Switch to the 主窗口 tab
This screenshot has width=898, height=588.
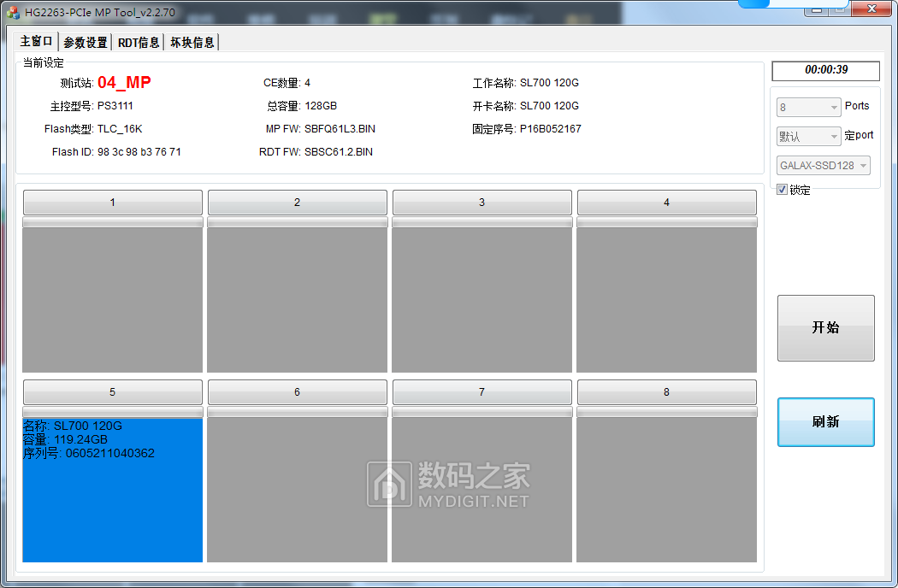(36, 41)
